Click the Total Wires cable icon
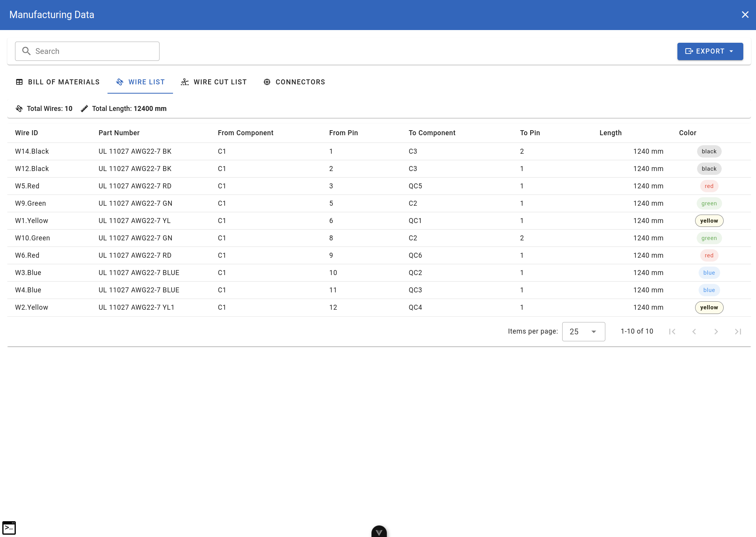Image resolution: width=756 pixels, height=537 pixels. 19,109
